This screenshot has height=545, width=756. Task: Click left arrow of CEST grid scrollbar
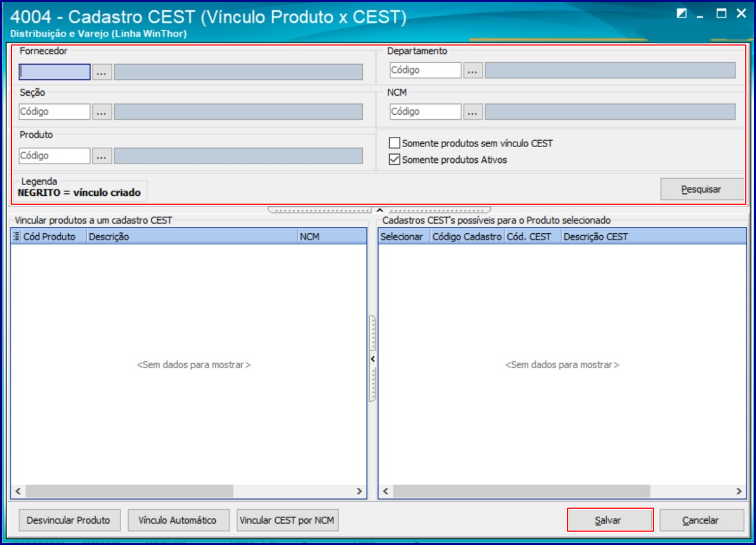[x=386, y=491]
